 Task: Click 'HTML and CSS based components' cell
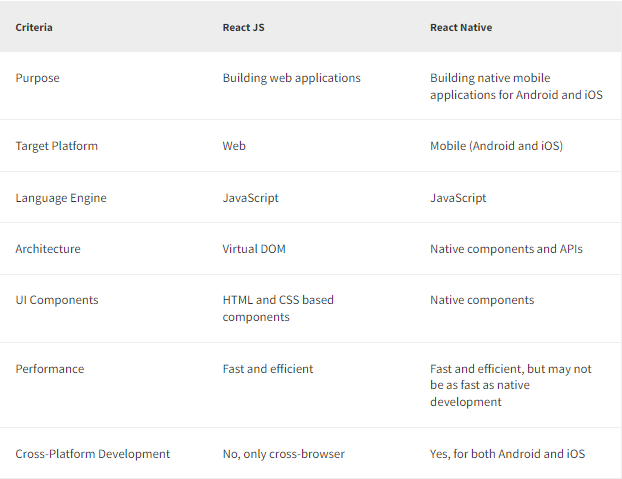278,308
